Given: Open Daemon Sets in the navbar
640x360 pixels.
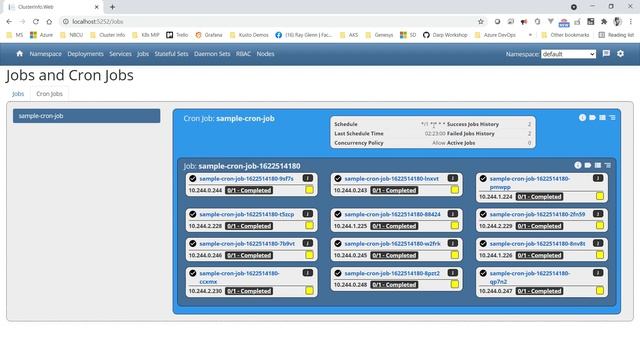Looking at the screenshot, I should pyautogui.click(x=212, y=54).
